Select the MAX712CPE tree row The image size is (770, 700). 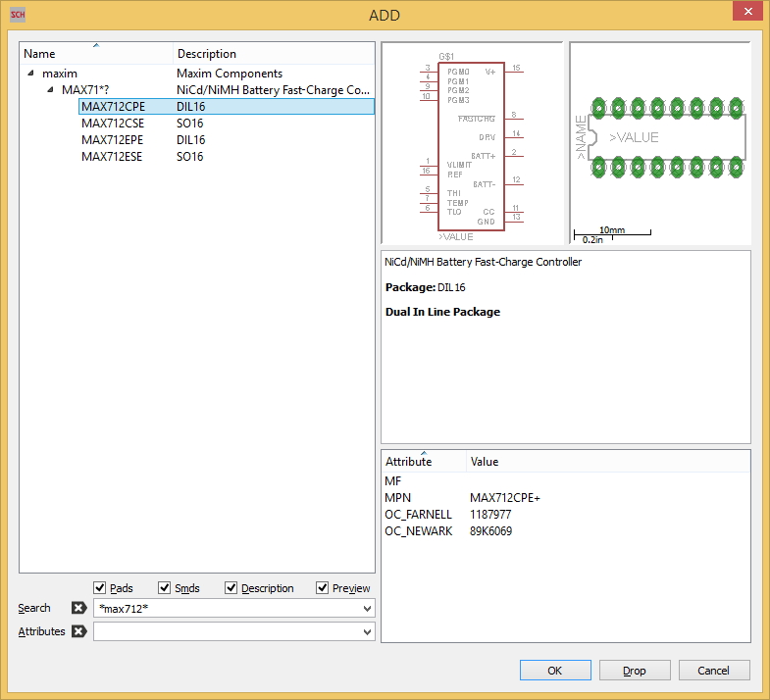point(227,107)
